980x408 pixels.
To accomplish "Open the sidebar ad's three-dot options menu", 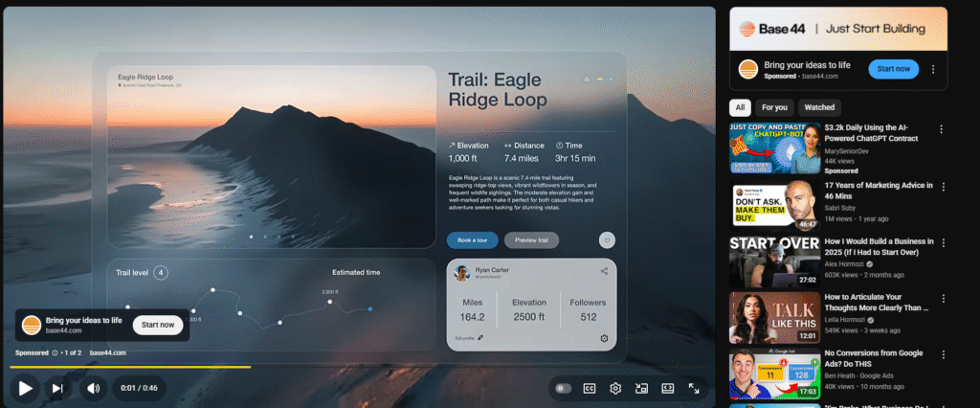I will (x=935, y=69).
